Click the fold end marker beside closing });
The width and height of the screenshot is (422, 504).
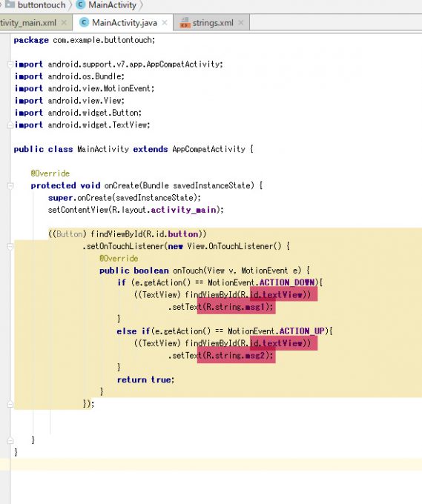10,404
